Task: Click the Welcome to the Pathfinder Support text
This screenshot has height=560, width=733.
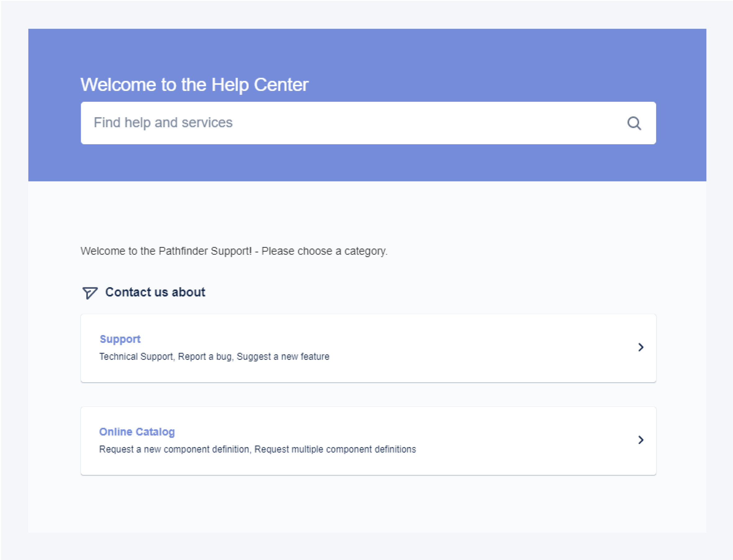Action: point(166,251)
